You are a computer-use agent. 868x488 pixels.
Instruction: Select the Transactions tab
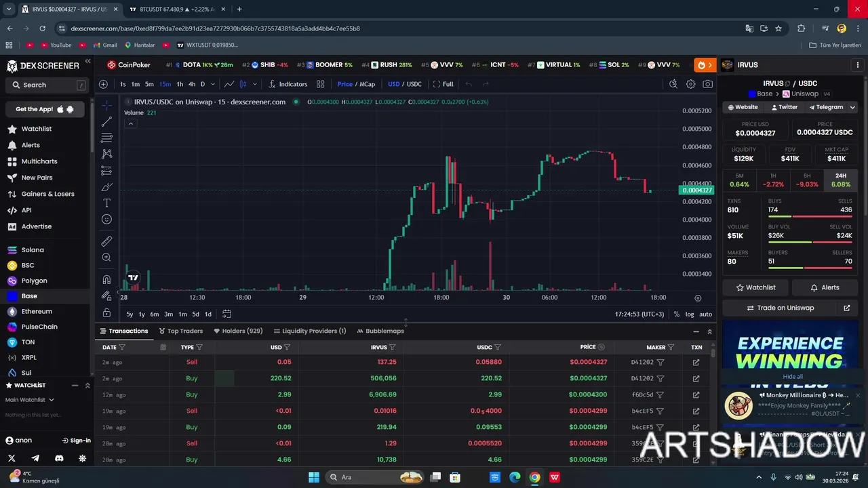point(124,331)
